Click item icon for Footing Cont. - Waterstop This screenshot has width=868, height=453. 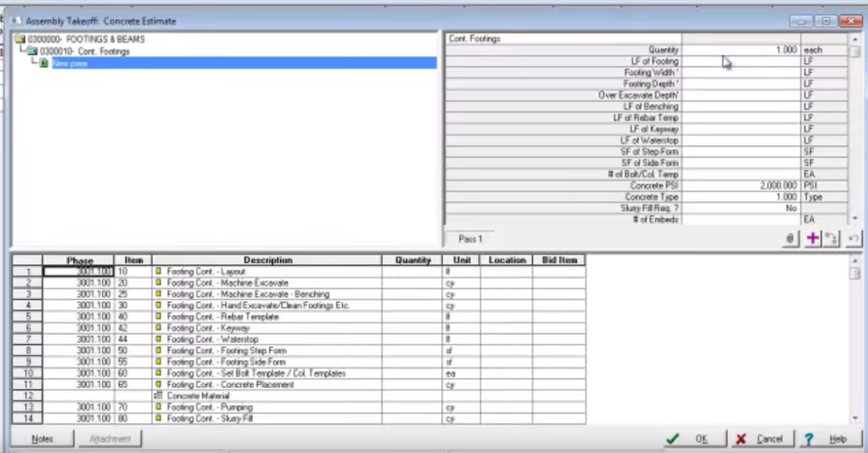tap(158, 339)
